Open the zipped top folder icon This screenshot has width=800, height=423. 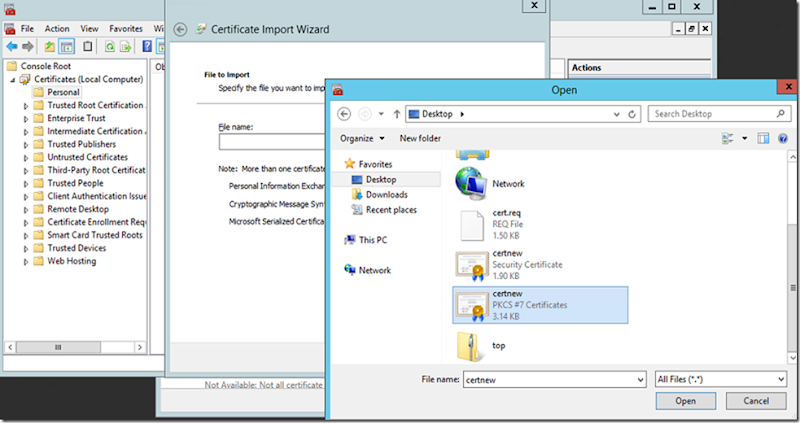470,345
